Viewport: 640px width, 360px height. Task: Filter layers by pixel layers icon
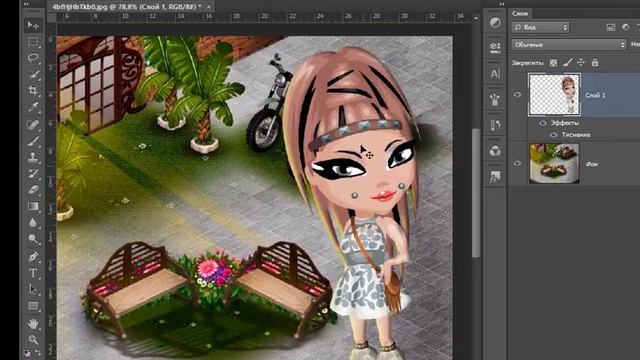[611, 27]
